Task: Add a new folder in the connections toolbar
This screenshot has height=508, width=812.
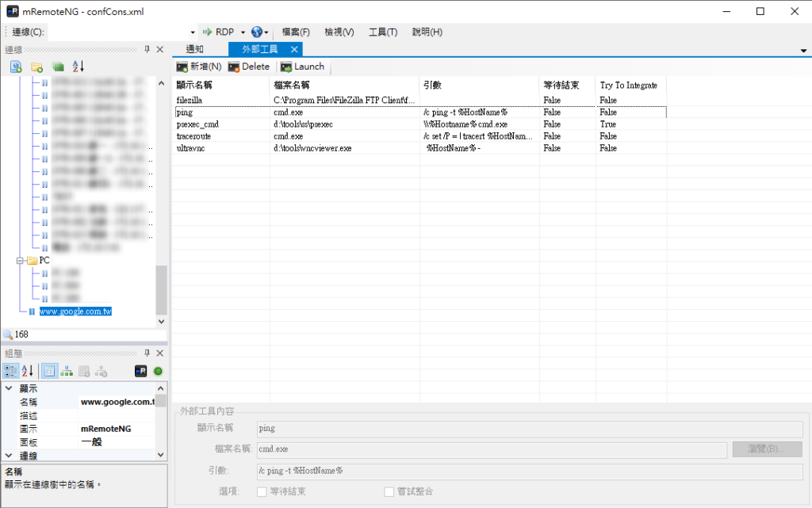Action: click(x=36, y=67)
